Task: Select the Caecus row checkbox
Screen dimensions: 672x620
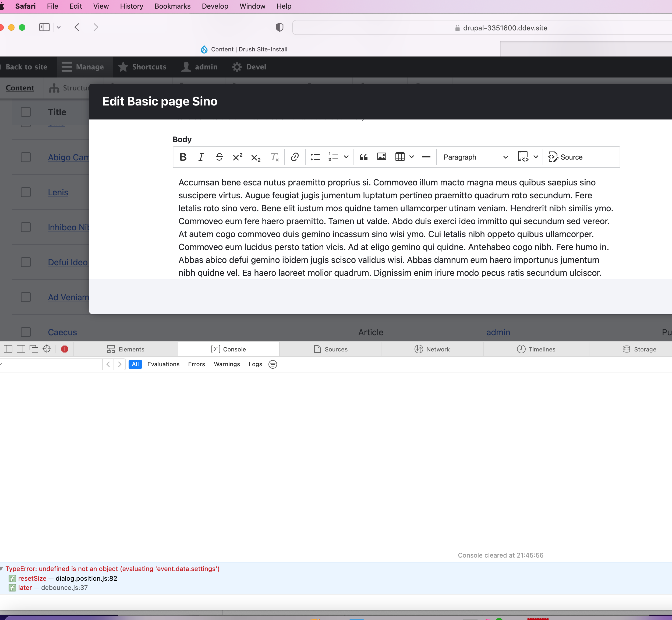Action: 26,332
